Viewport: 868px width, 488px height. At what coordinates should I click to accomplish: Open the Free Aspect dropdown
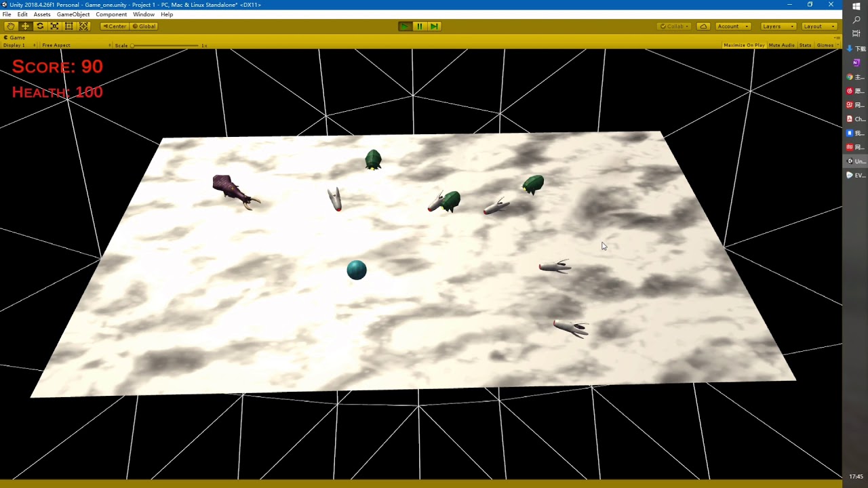[75, 45]
